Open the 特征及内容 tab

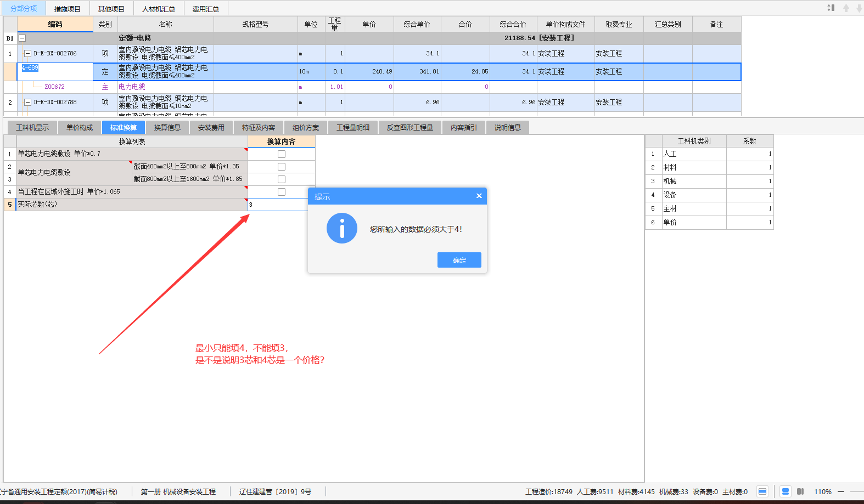pos(259,127)
